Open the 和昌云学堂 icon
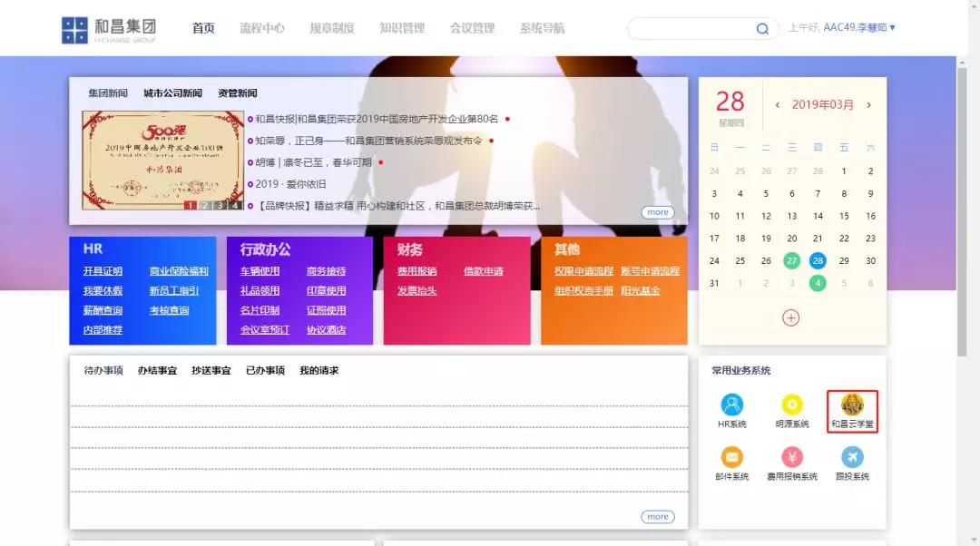The image size is (980, 546). click(852, 405)
